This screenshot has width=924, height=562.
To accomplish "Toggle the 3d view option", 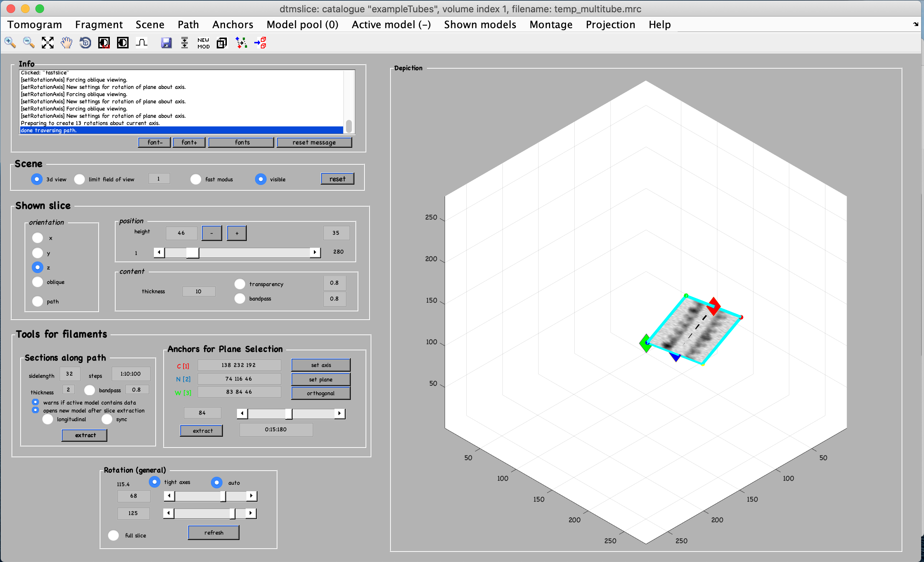I will point(37,179).
